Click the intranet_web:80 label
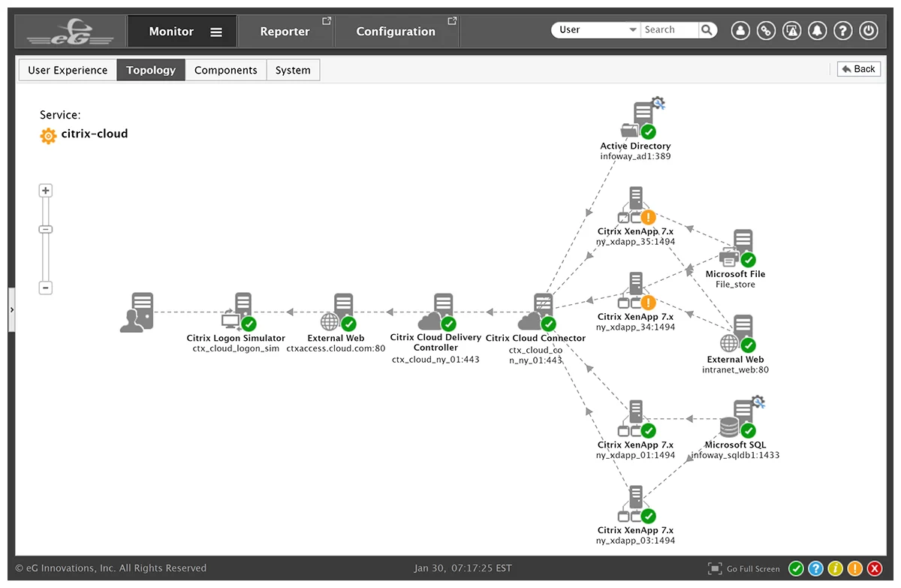The image size is (901, 588). [735, 369]
